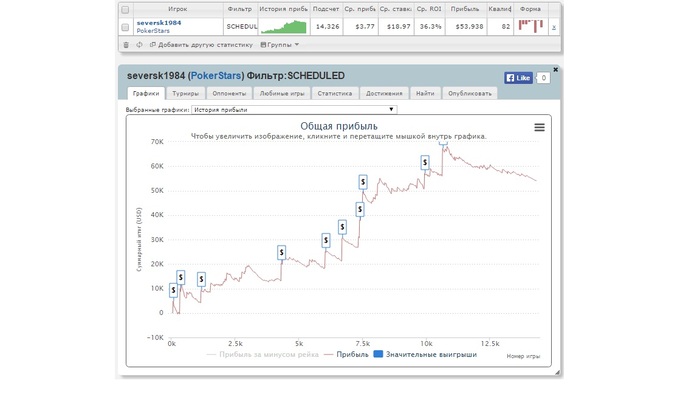This screenshot has width=700, height=394.
Task: Click the 14,326 count cell
Action: (327, 27)
